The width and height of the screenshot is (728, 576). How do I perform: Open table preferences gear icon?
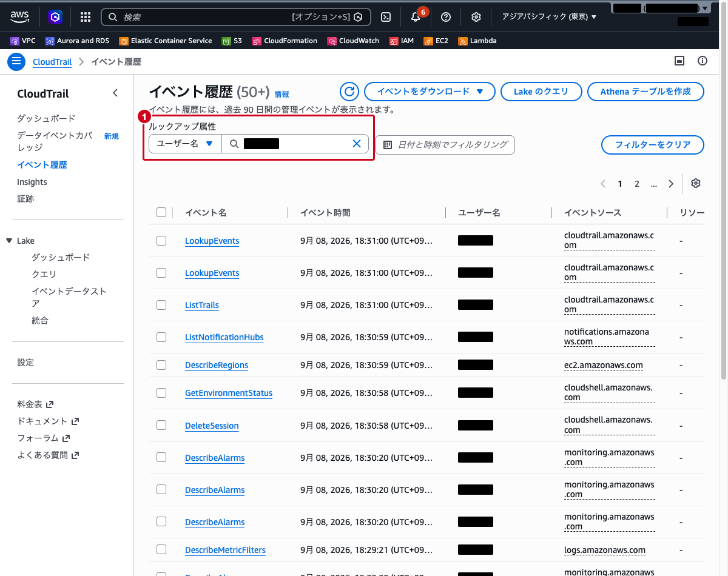(x=696, y=184)
